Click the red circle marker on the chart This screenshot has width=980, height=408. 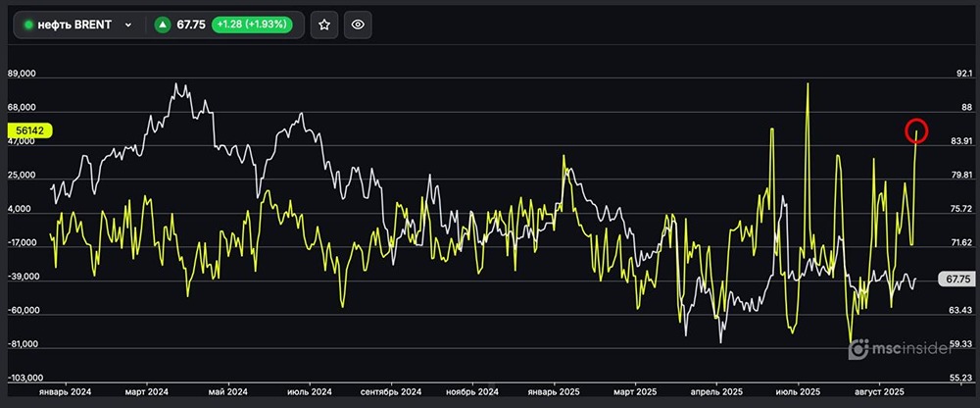[914, 130]
